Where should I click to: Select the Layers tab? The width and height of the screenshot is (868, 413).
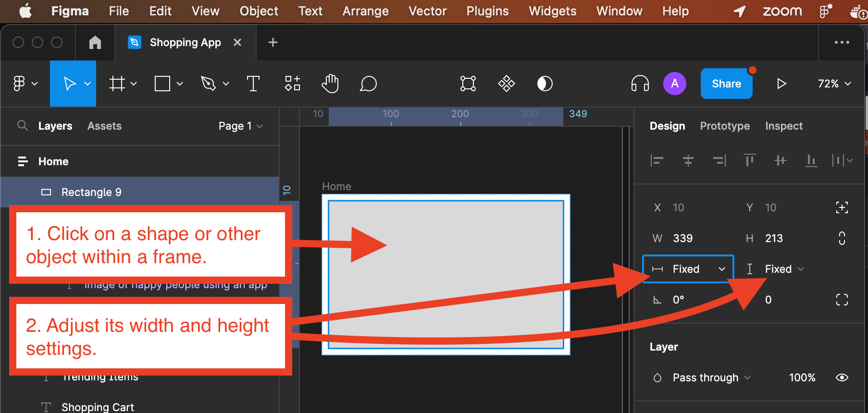(x=55, y=126)
